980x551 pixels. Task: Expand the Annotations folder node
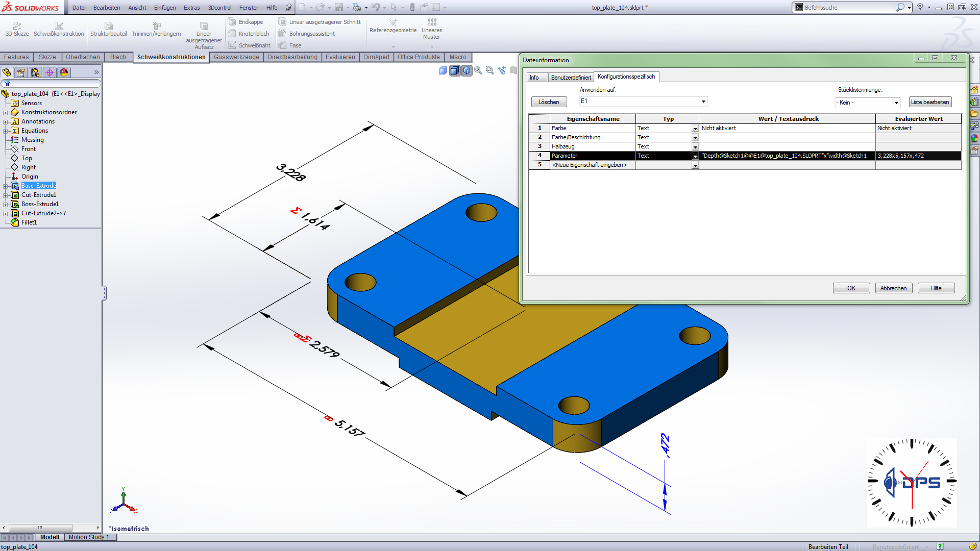[5, 121]
